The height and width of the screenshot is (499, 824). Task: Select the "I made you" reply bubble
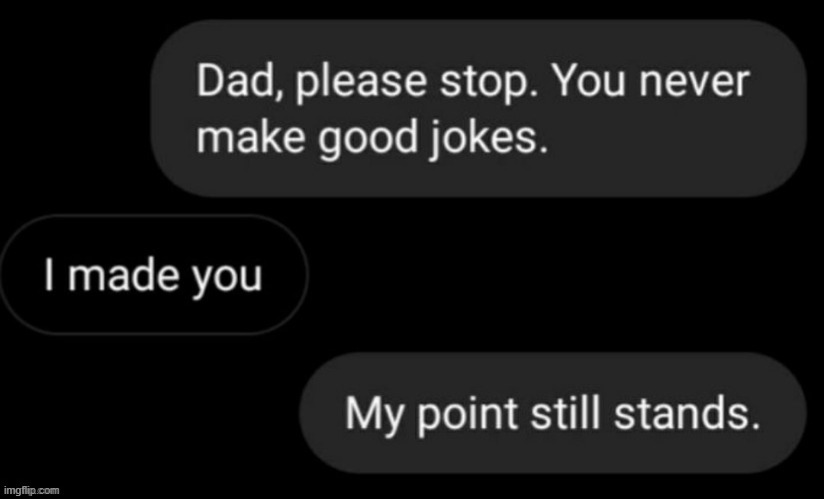(152, 274)
